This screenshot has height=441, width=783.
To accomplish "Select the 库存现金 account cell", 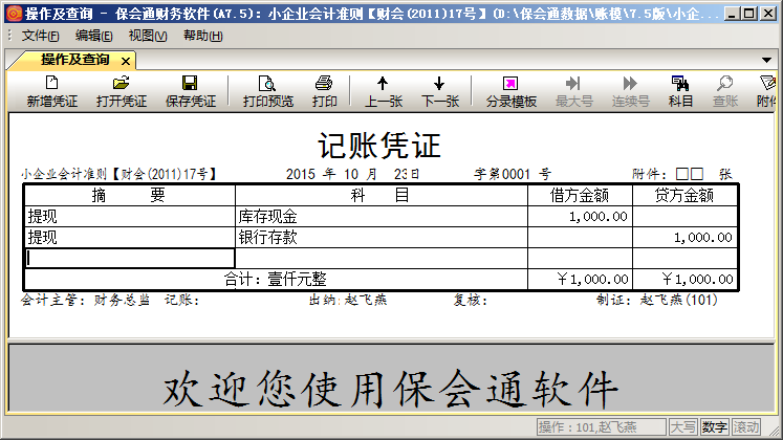I will coord(381,216).
